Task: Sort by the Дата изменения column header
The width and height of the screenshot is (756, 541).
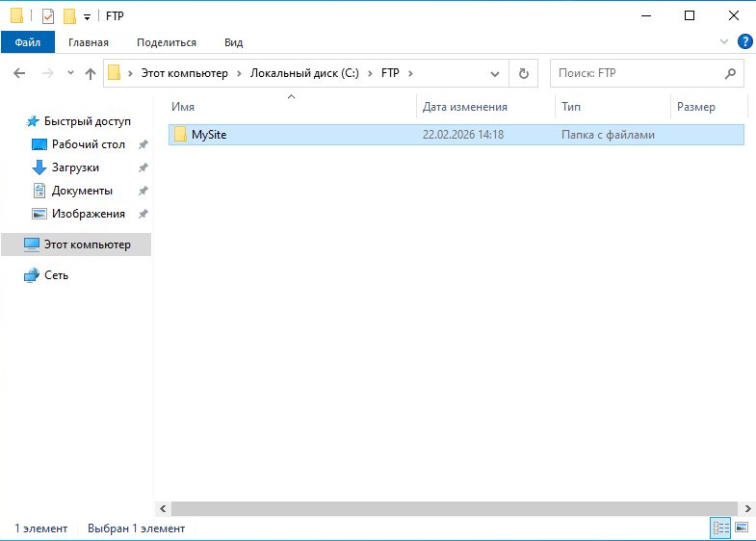Action: (x=465, y=107)
